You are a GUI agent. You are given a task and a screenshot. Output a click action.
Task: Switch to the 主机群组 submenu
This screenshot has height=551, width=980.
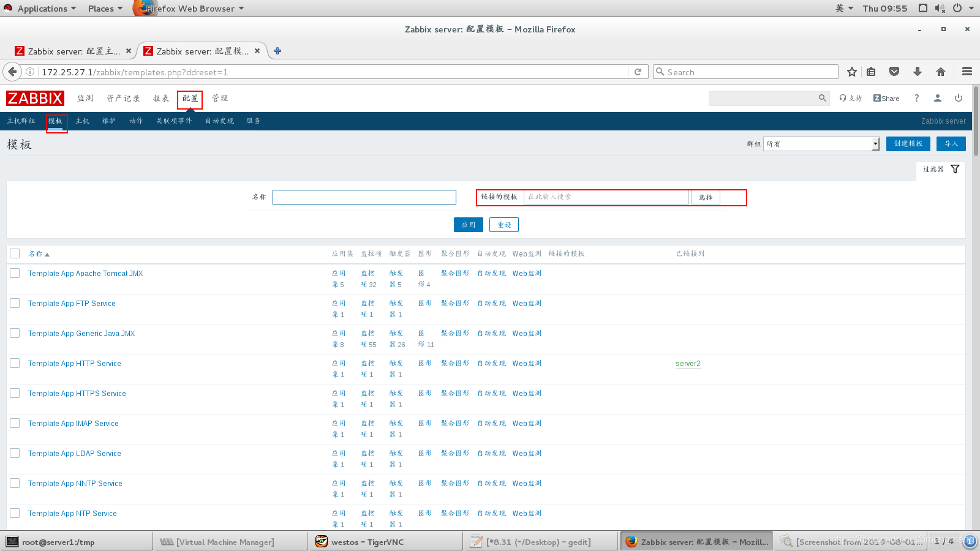coord(21,121)
